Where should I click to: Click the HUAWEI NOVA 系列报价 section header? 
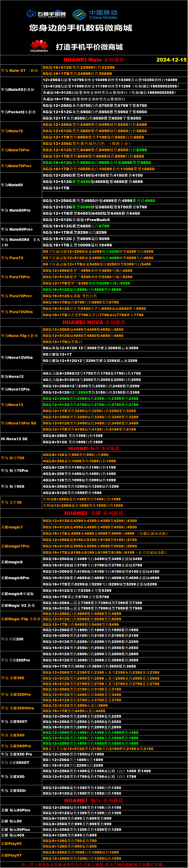[x=94, y=322]
